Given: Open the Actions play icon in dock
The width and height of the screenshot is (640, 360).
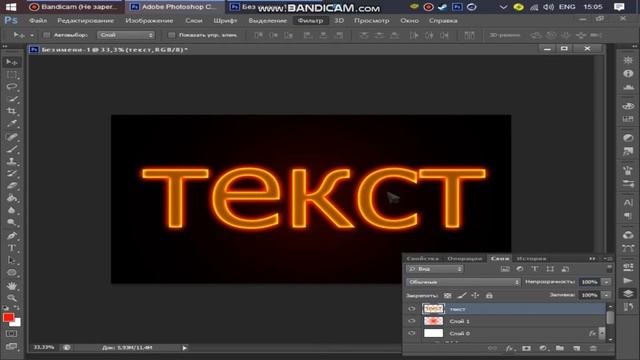Looking at the screenshot, I should tap(628, 280).
